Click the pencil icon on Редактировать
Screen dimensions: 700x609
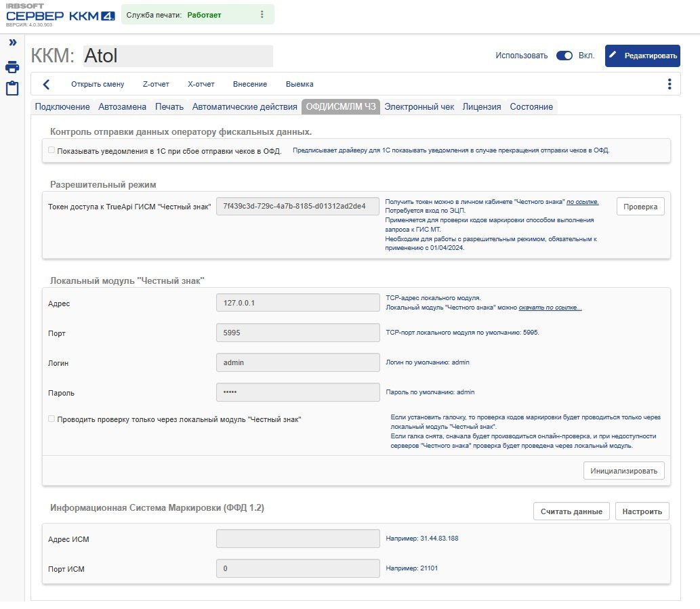pos(613,55)
